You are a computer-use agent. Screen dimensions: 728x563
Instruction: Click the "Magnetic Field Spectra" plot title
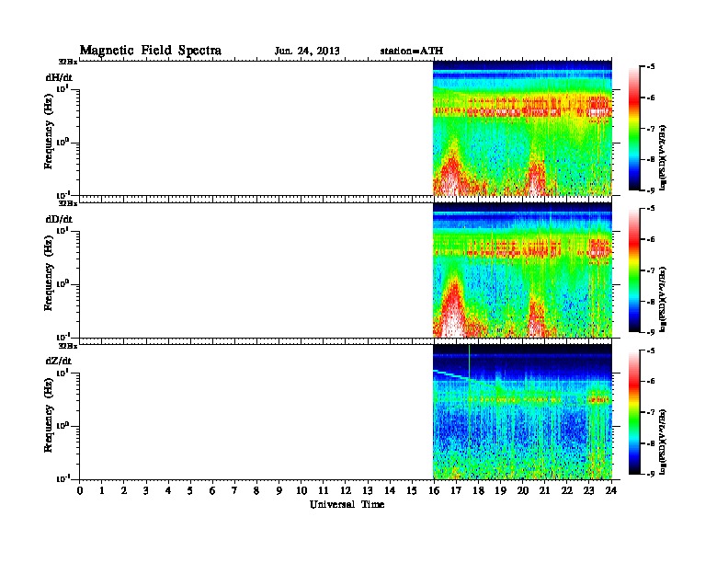tap(151, 51)
